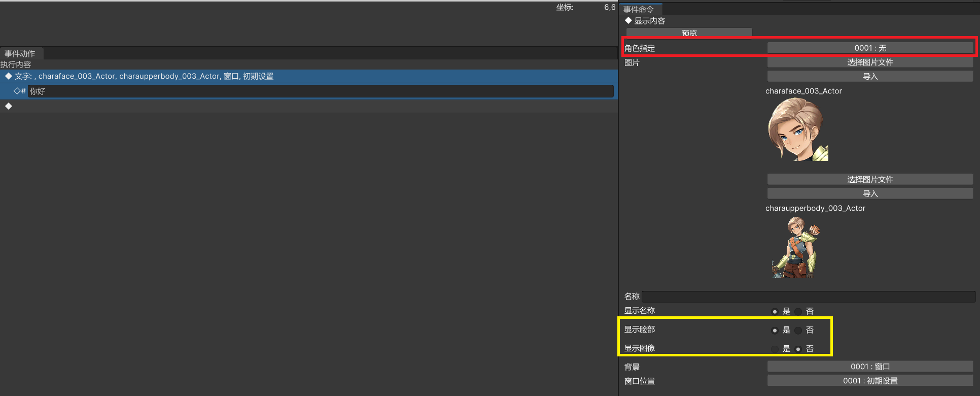The image size is (980, 396).
Task: Click 选择图片文件 above the face image
Action: tap(869, 62)
